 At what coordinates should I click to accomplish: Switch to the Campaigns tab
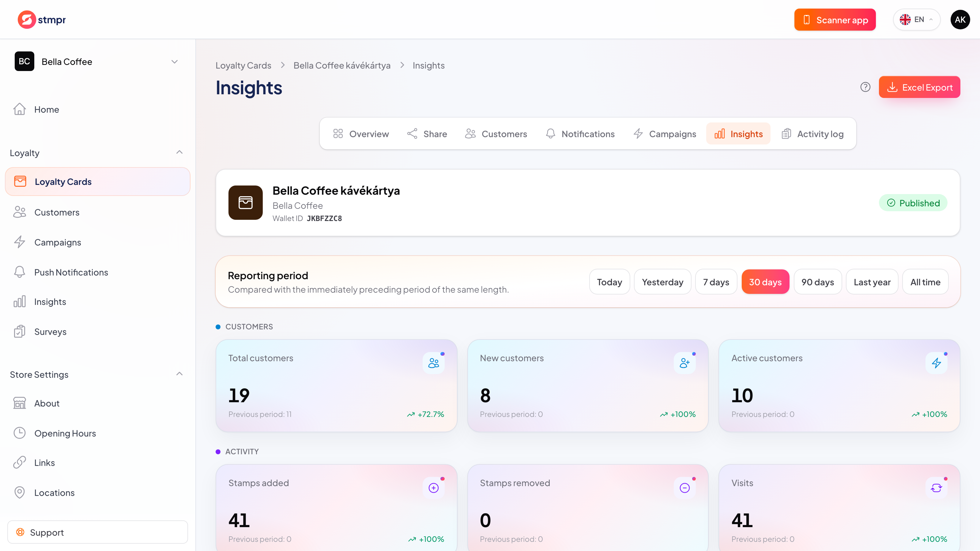pos(665,134)
